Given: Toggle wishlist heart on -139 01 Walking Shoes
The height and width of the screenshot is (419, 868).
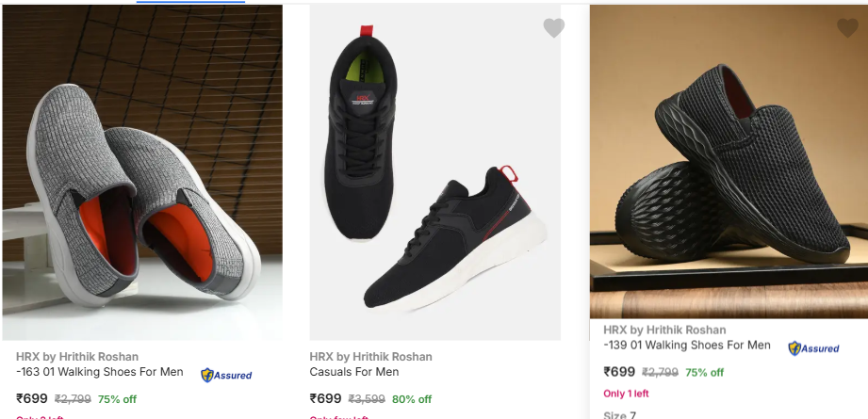Looking at the screenshot, I should point(847,28).
